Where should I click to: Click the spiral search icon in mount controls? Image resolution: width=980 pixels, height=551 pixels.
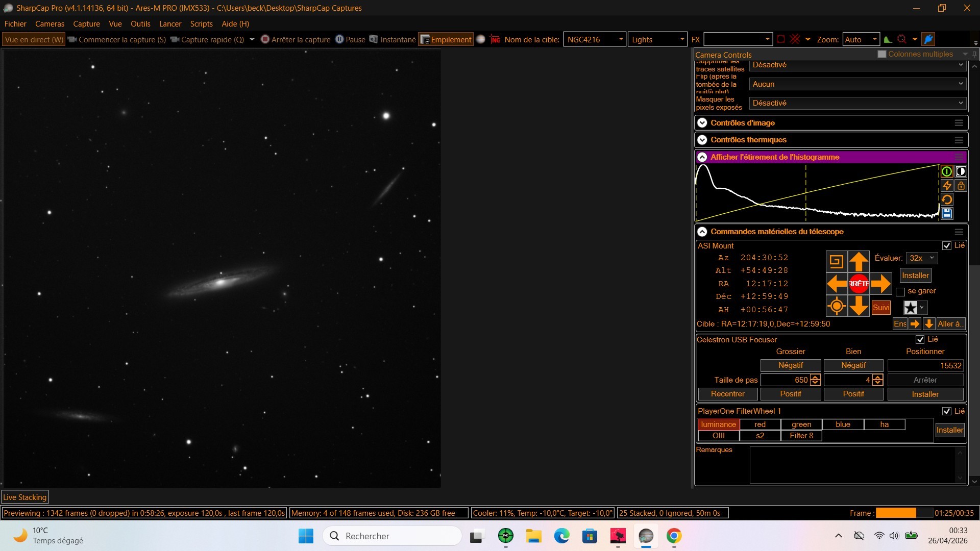pos(837,262)
